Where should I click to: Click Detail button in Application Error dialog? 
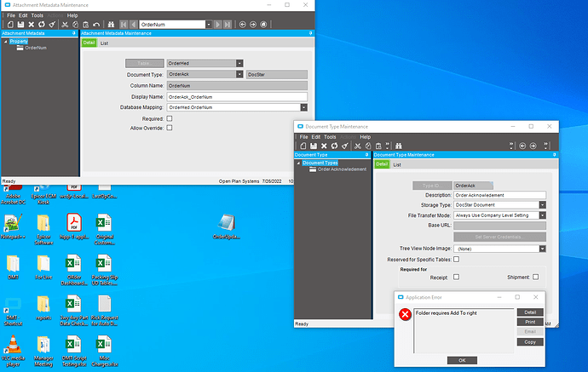tap(530, 312)
